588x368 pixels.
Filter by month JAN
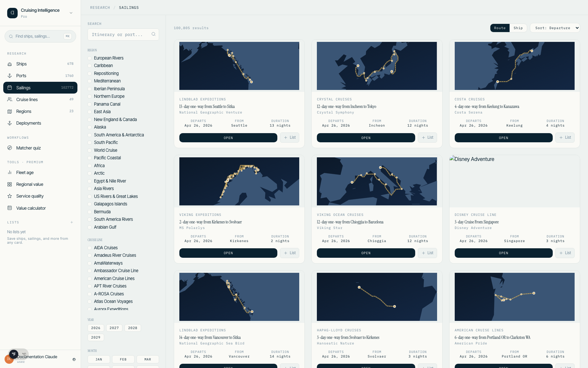click(99, 359)
